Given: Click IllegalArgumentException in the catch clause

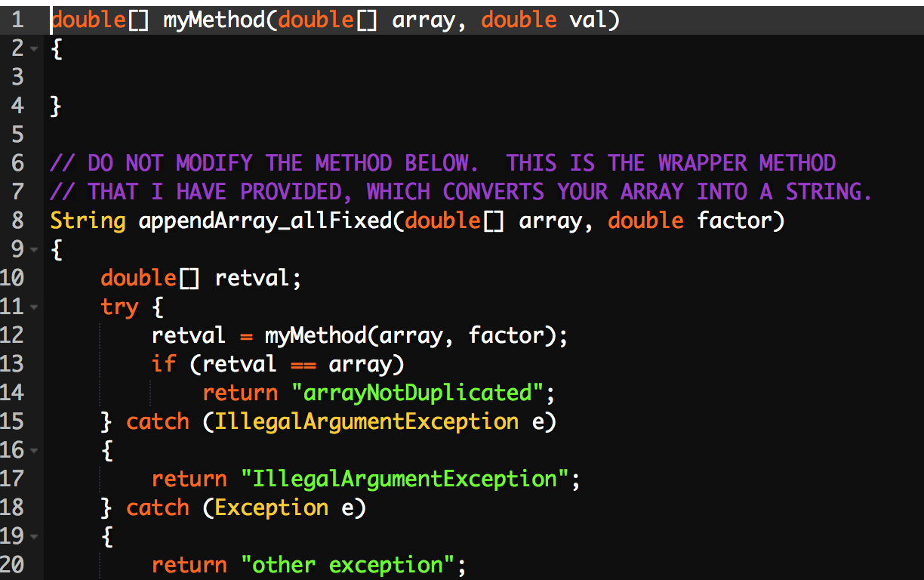Looking at the screenshot, I should click(365, 421).
